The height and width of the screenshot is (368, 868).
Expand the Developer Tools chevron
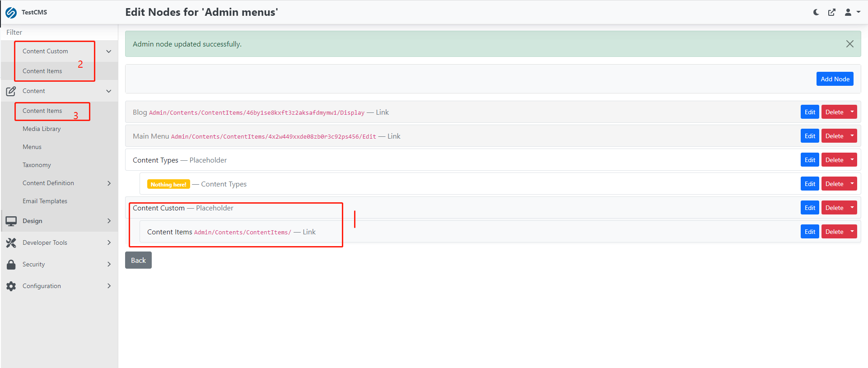[x=109, y=242]
